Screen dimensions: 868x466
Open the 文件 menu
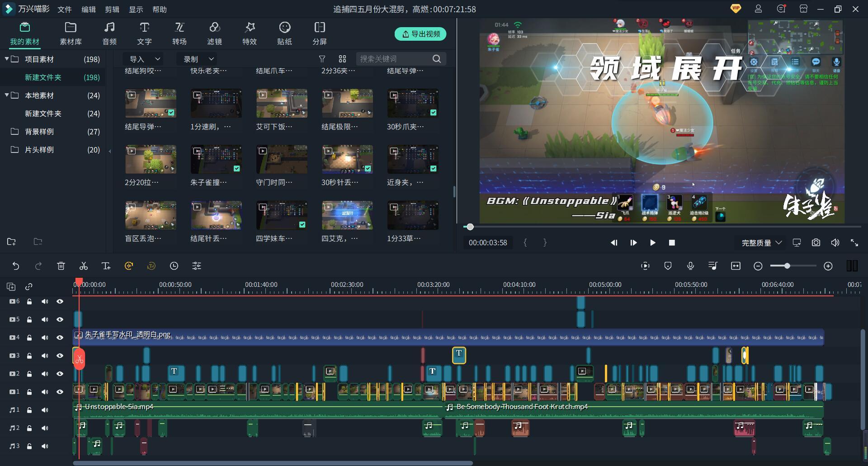[x=65, y=10]
